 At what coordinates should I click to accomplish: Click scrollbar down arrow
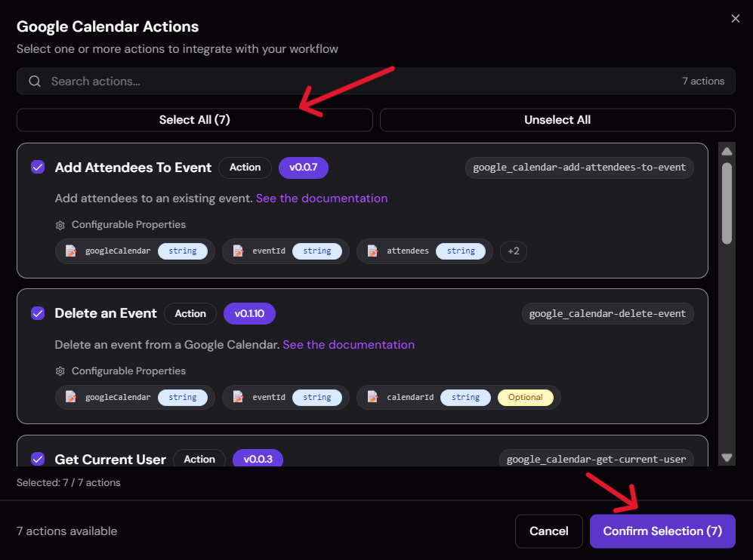727,458
